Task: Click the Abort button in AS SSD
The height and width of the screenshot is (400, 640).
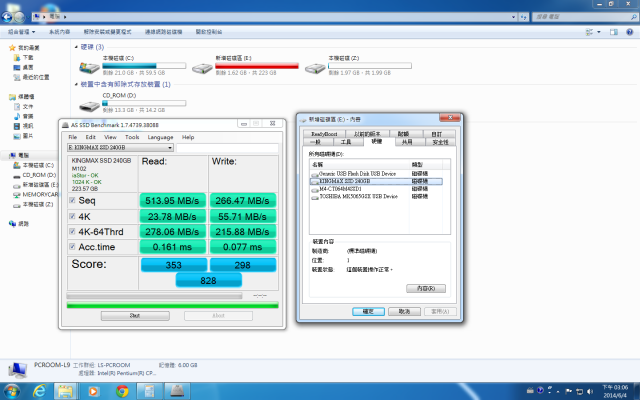Action: pyautogui.click(x=218, y=316)
